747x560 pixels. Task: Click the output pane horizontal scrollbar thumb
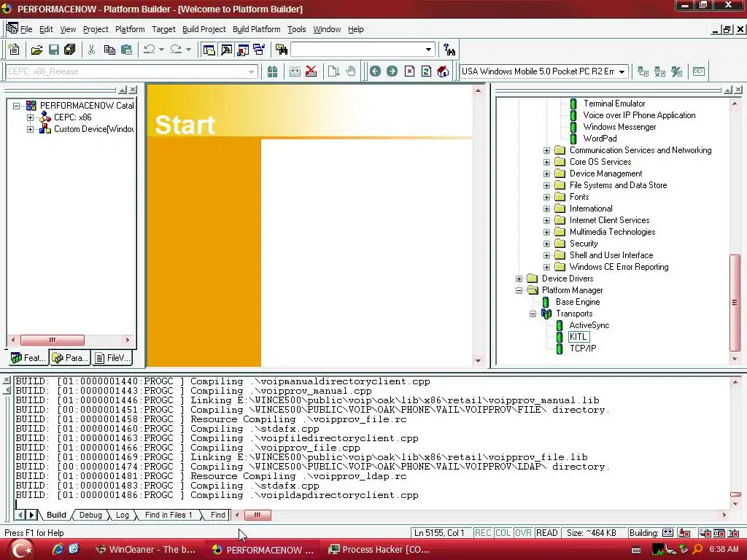pyautogui.click(x=258, y=516)
